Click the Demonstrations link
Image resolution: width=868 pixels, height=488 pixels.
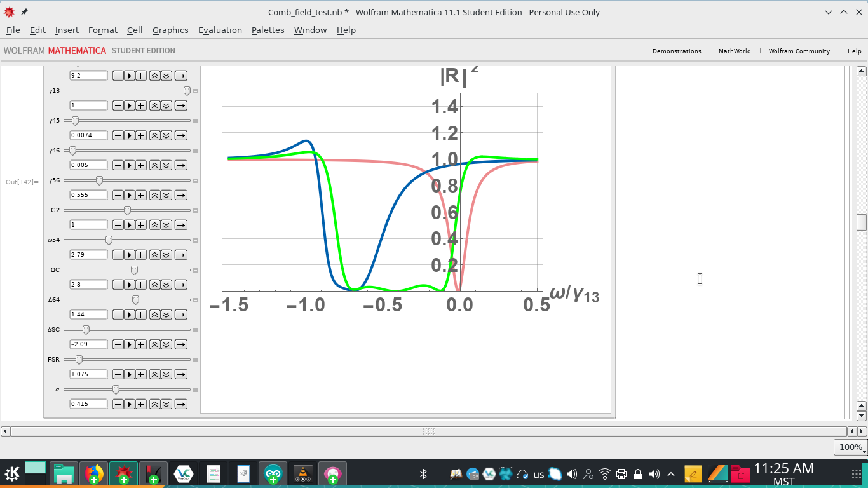point(677,51)
